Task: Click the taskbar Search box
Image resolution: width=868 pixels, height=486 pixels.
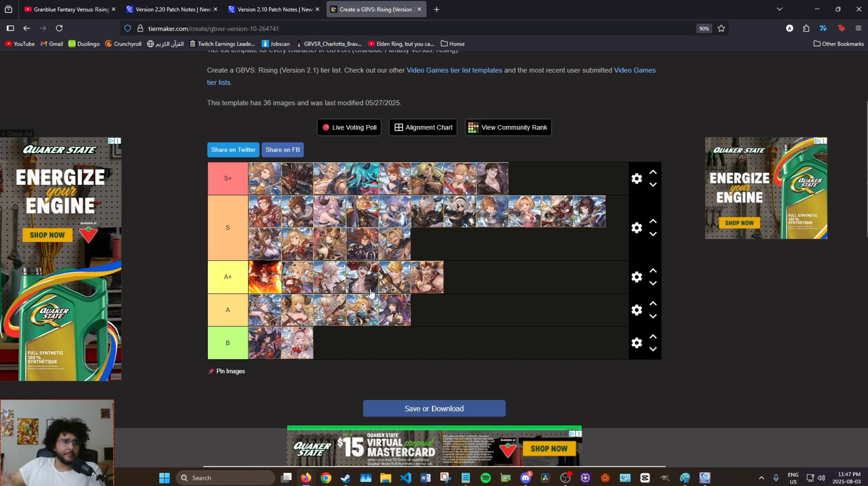Action: pos(225,477)
